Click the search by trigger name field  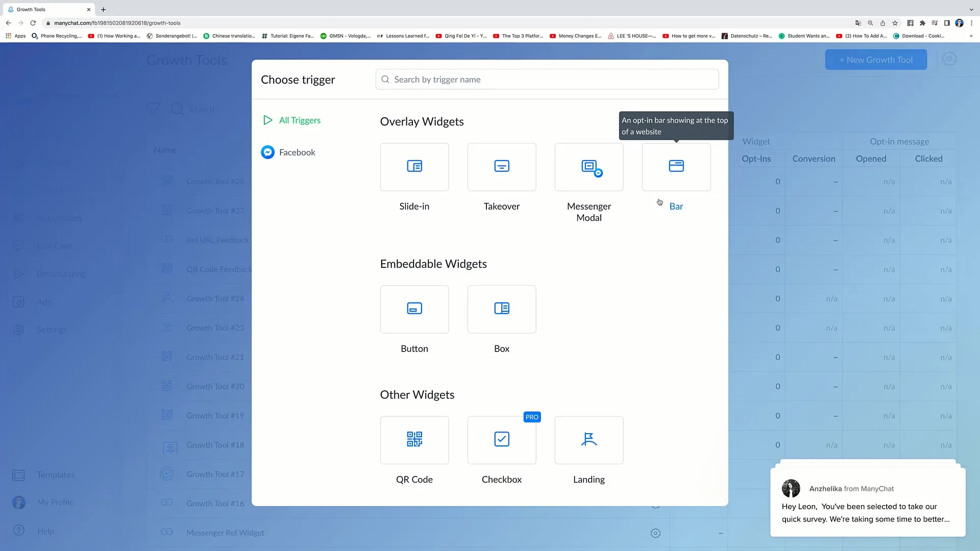[x=548, y=80]
